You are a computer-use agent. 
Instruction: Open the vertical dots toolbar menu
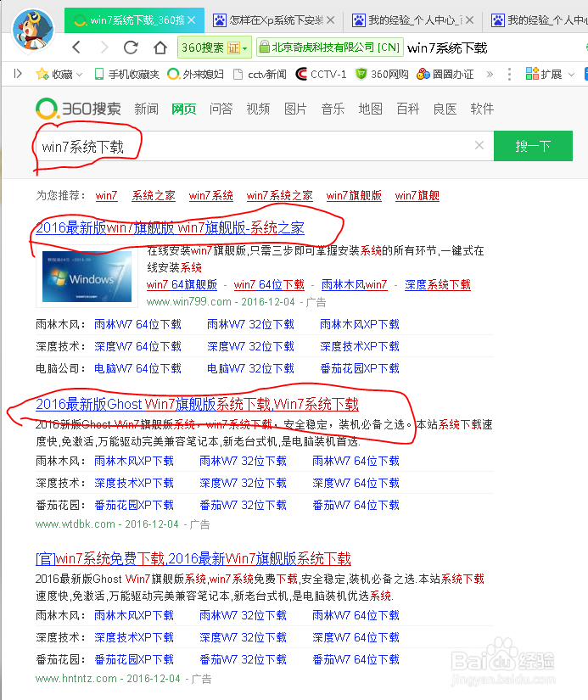click(509, 74)
